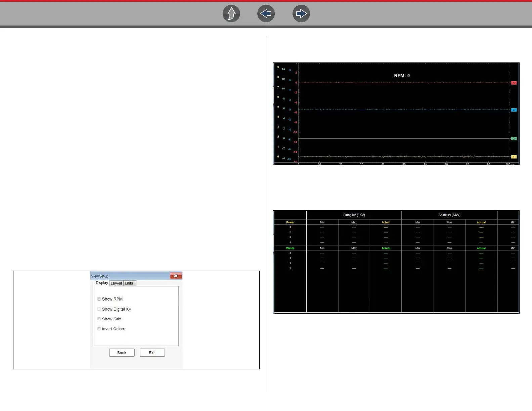
Task: Enable the Show RPM checkbox
Action: point(99,299)
